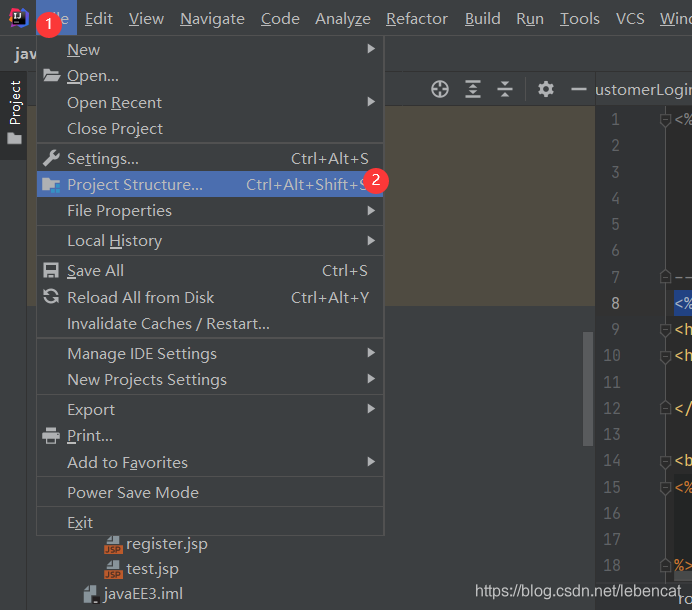Choose Exit from the File menu

pos(210,523)
